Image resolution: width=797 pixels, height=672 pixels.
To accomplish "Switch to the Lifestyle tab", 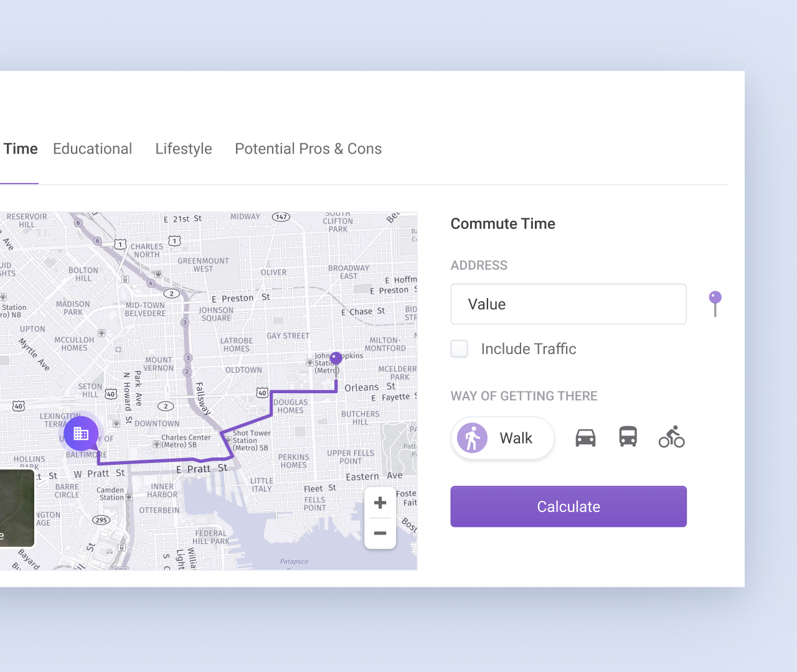I will pos(184,149).
